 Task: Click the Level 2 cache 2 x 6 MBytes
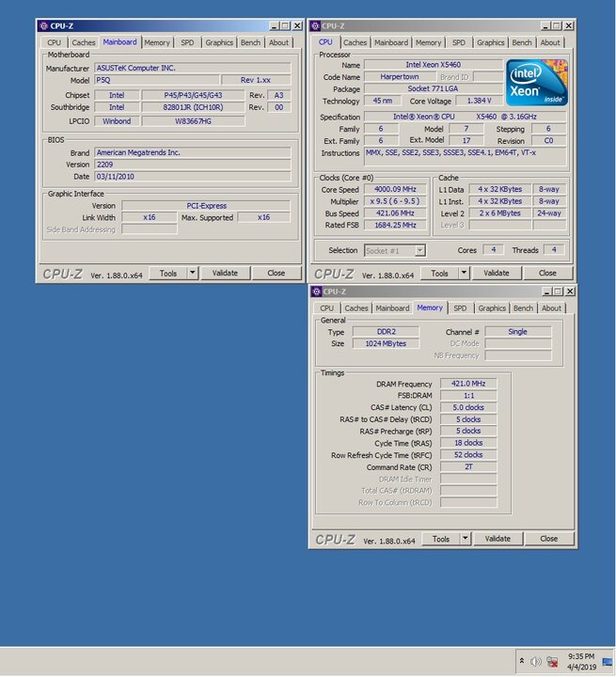tap(500, 213)
